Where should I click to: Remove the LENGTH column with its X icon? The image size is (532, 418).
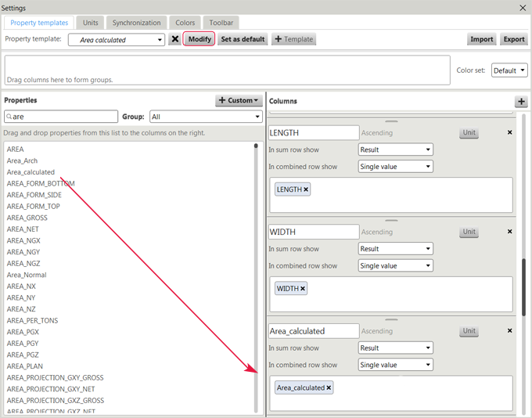[510, 133]
